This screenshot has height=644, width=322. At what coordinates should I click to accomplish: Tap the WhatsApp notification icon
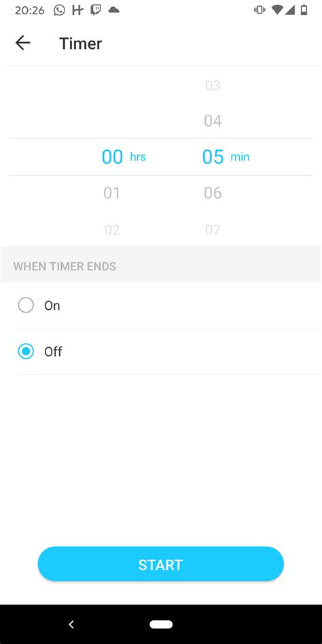[60, 10]
